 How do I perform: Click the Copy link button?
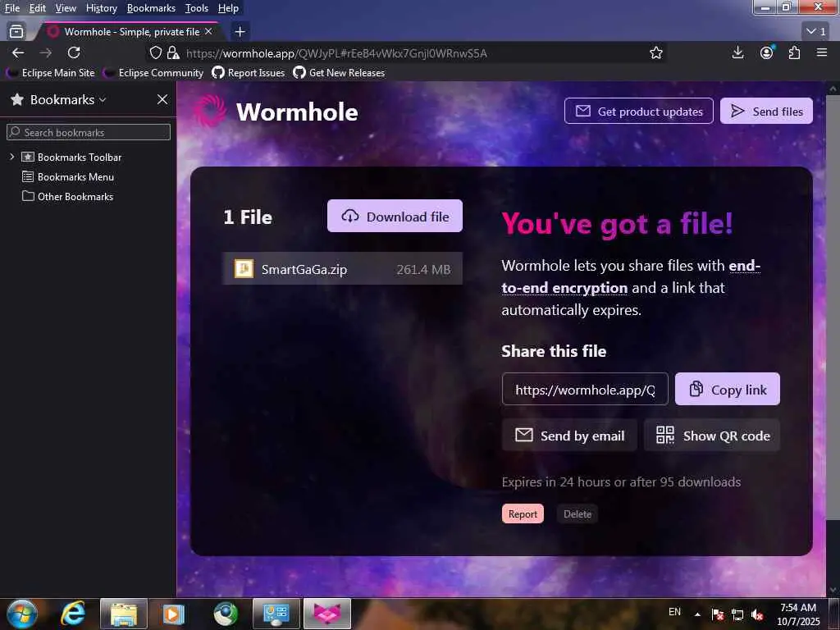[x=727, y=389]
